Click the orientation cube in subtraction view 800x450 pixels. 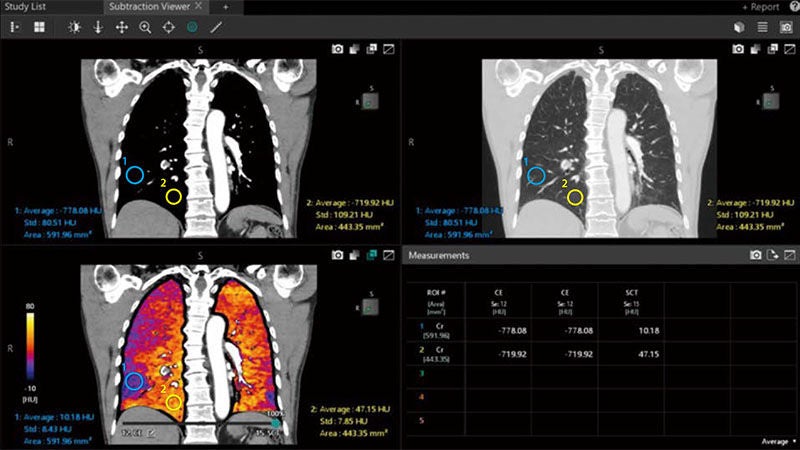370,307
